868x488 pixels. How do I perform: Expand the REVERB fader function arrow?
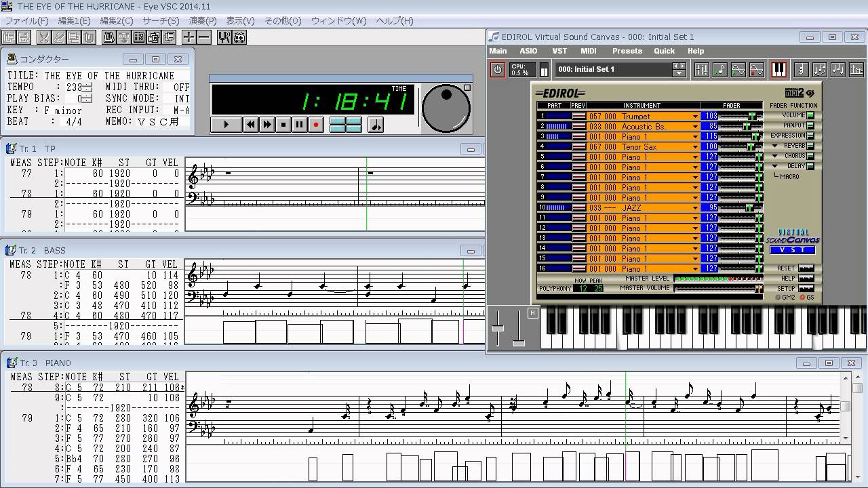click(775, 146)
